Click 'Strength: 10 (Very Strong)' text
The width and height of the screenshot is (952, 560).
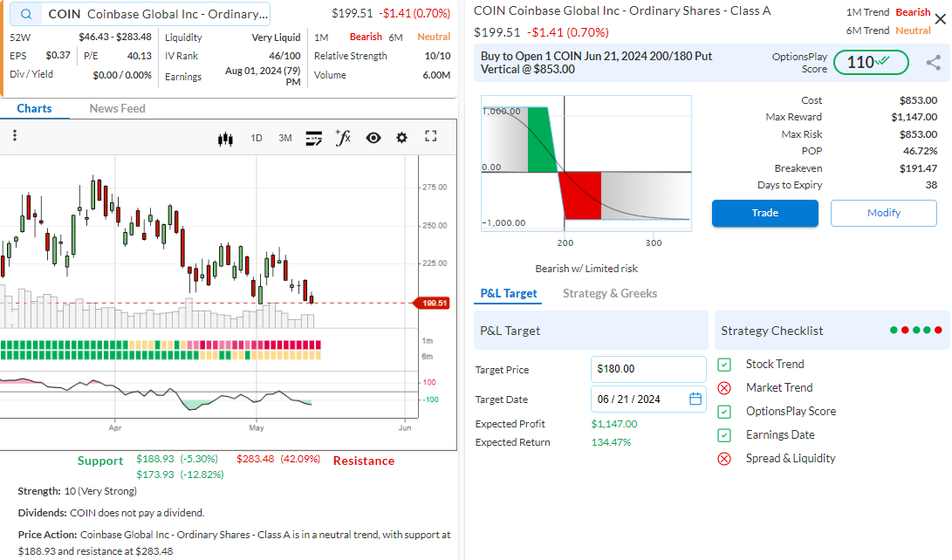tap(77, 491)
